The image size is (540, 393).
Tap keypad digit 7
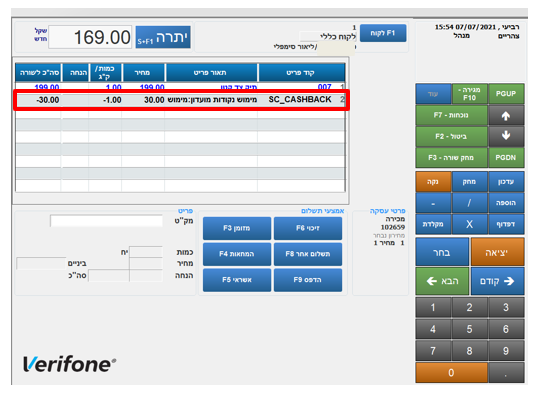point(433,351)
